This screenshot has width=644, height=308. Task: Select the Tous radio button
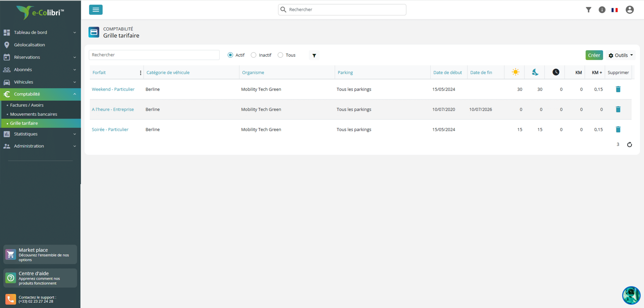pyautogui.click(x=280, y=55)
